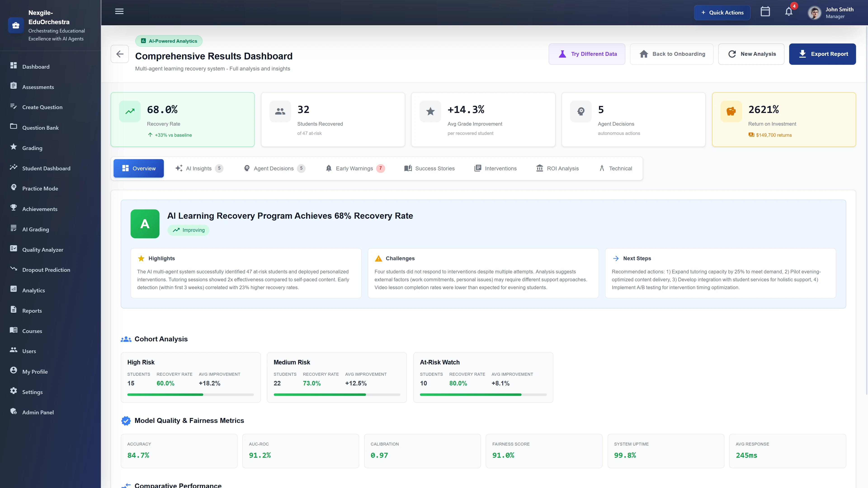Click the High Risk recovery progress bar
Screen dimensions: 868x488
pos(190,394)
